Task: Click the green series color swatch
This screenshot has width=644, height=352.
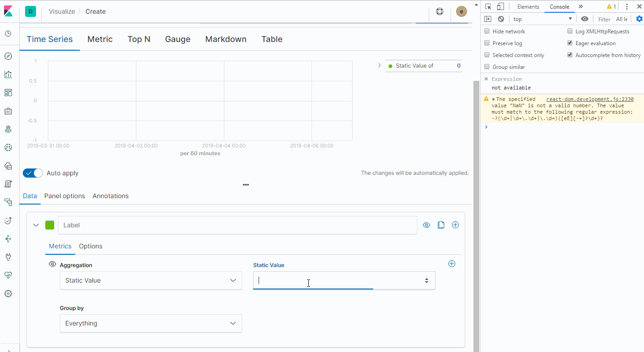Action: [49, 225]
